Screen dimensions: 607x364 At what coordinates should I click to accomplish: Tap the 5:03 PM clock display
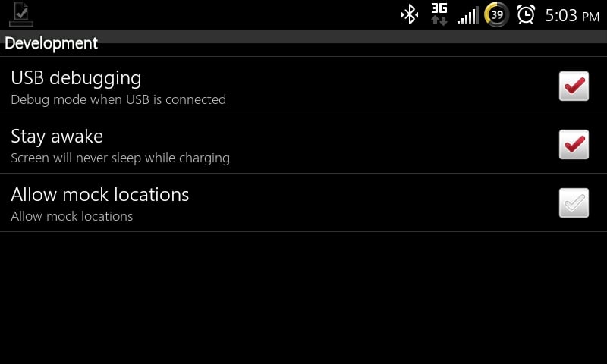point(572,15)
